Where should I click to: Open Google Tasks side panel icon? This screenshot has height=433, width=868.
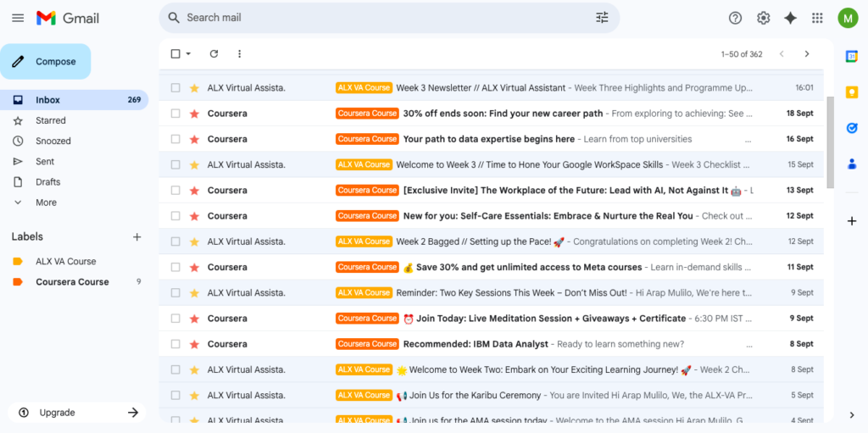(851, 128)
